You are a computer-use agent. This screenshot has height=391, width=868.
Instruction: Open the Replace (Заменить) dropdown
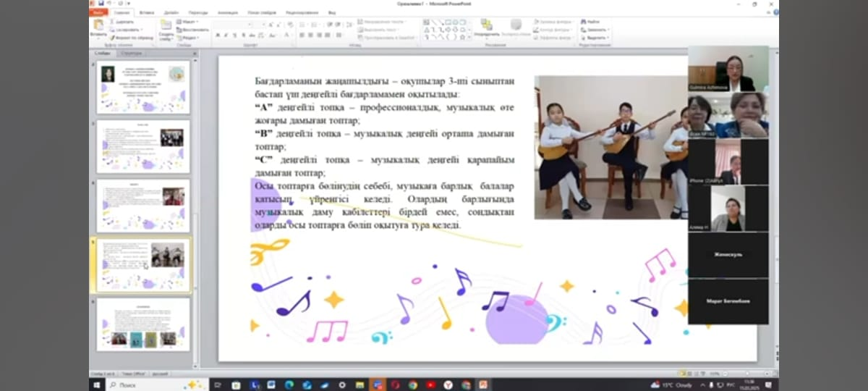coord(595,30)
